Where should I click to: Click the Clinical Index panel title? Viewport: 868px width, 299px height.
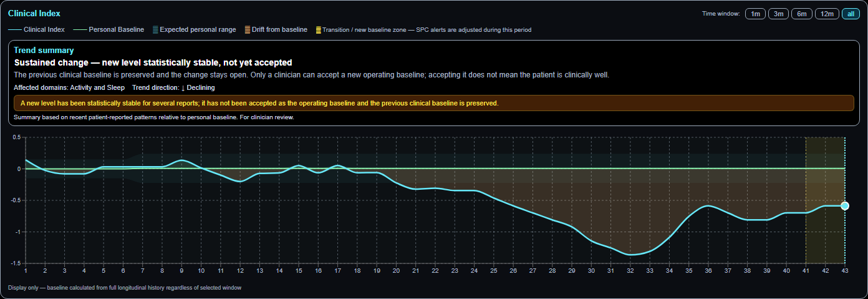click(34, 13)
